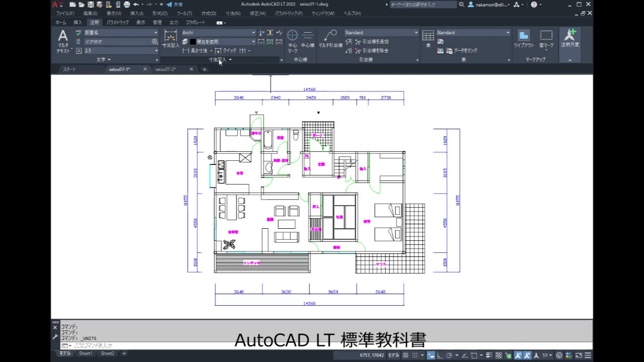This screenshot has height=362, width=644.
Task: Click the Share (共有) button
Action: [x=175, y=5]
